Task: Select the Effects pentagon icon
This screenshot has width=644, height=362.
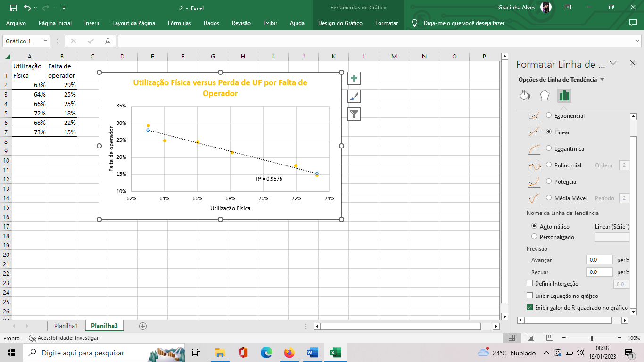Action: (545, 96)
